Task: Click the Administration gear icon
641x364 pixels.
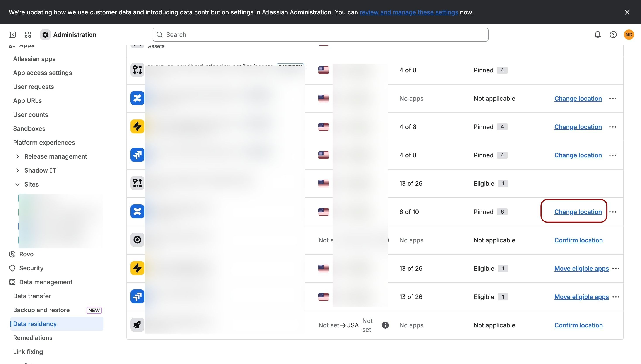Action: coord(45,34)
